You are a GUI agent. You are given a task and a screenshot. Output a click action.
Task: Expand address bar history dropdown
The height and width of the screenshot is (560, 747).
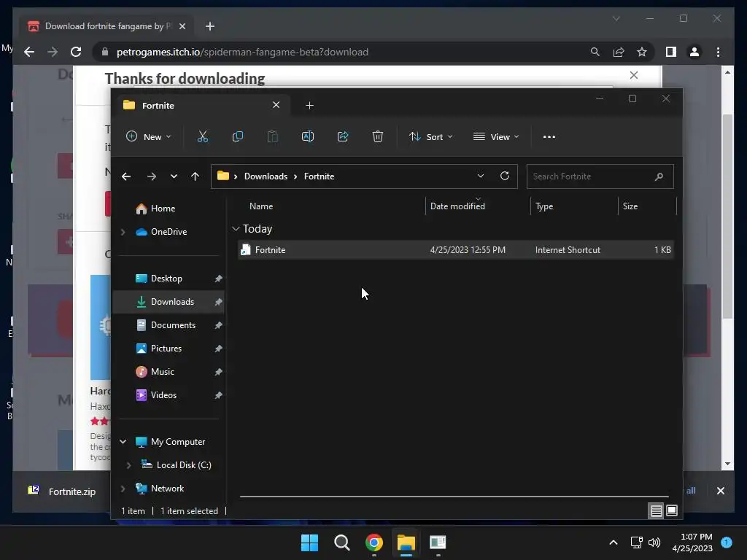point(481,176)
